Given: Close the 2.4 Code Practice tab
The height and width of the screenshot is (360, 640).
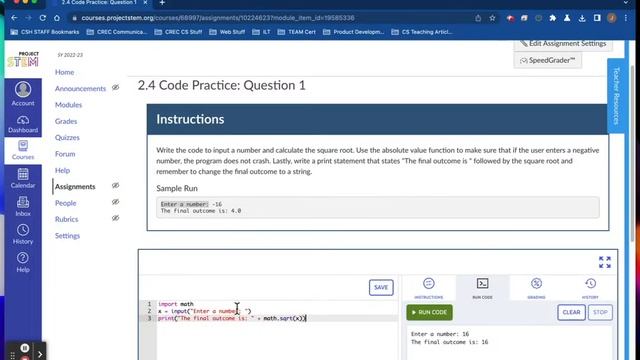Looking at the screenshot, I should click(x=145, y=3).
